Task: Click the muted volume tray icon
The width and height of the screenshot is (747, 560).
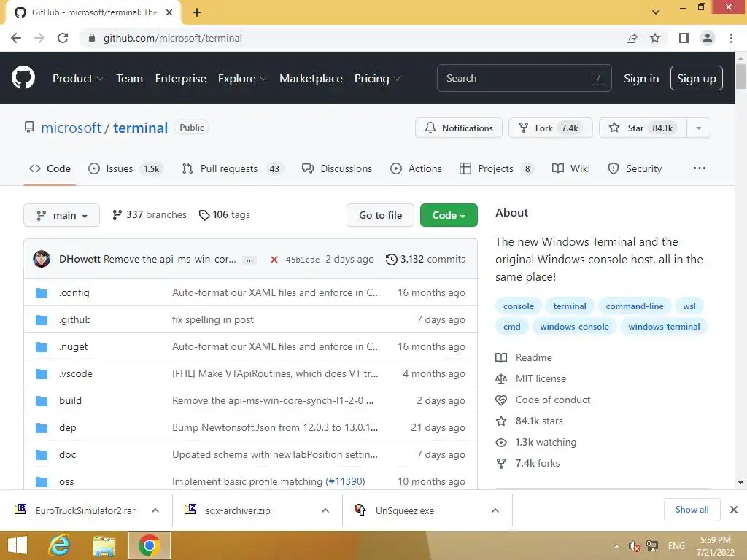Action: [634, 546]
